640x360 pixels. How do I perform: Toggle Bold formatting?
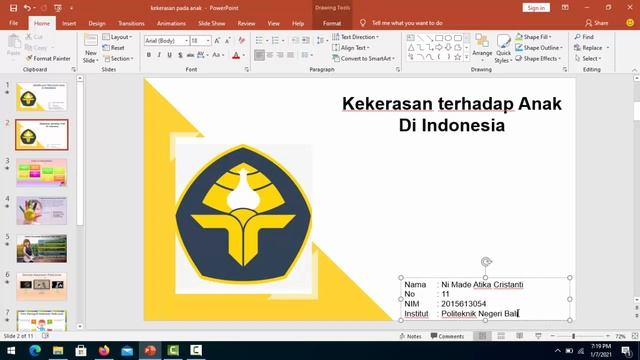pos(149,55)
